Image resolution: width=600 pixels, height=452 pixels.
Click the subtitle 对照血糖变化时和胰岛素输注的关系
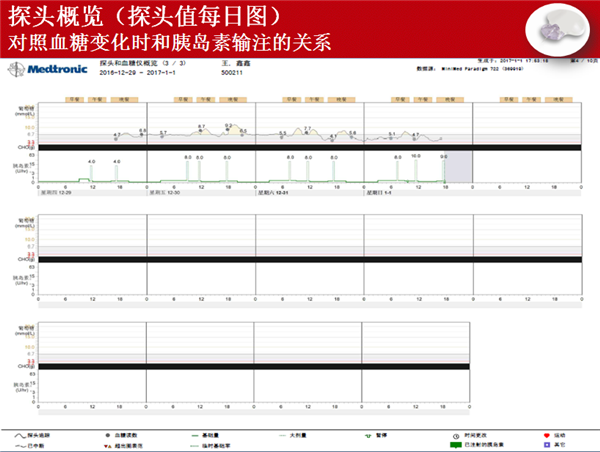170,42
